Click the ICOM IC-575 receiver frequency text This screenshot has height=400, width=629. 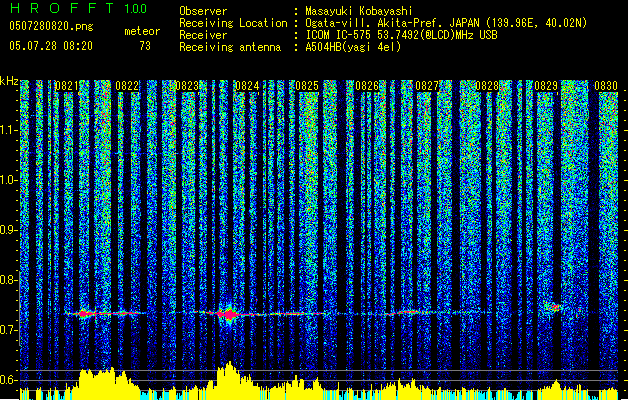point(401,35)
